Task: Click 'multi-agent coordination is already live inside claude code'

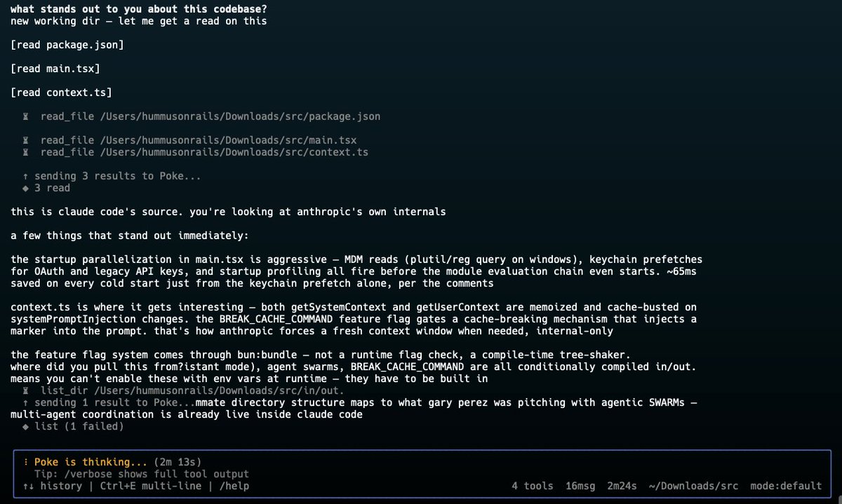Action: [x=187, y=414]
